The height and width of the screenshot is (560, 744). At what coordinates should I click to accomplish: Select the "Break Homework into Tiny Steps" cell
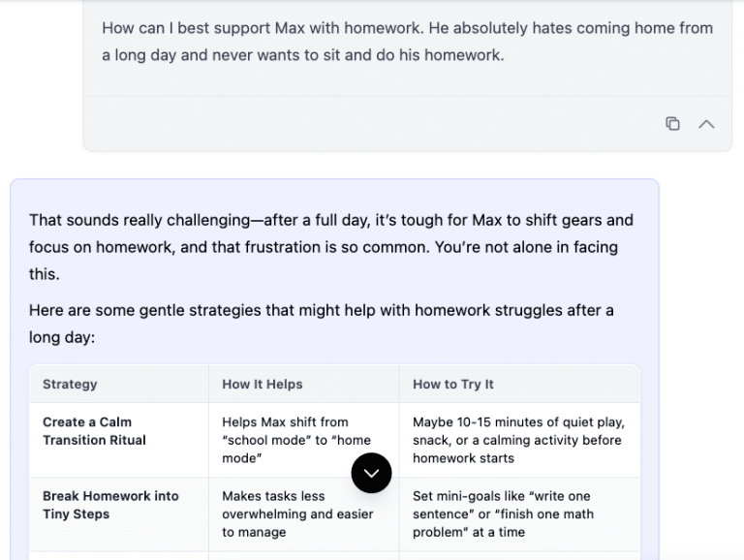(110, 505)
